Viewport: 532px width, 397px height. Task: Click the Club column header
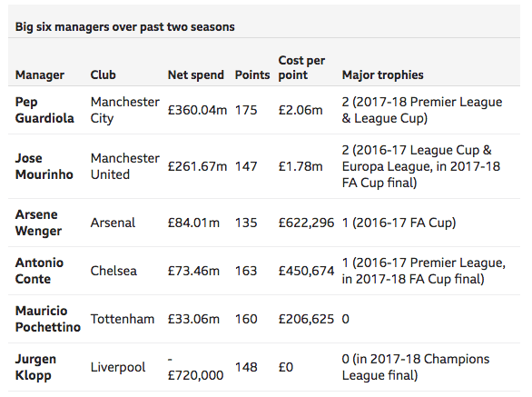pos(103,74)
